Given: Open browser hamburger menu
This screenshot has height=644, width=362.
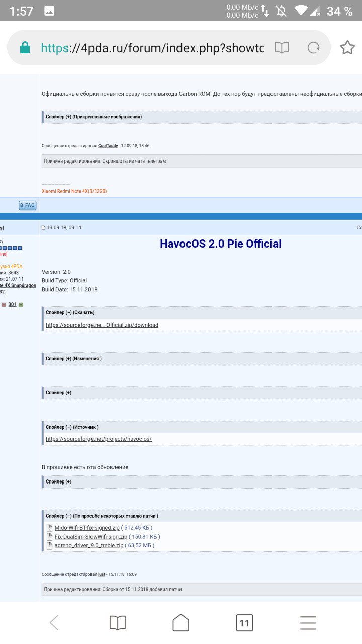Looking at the screenshot, I should [x=308, y=623].
